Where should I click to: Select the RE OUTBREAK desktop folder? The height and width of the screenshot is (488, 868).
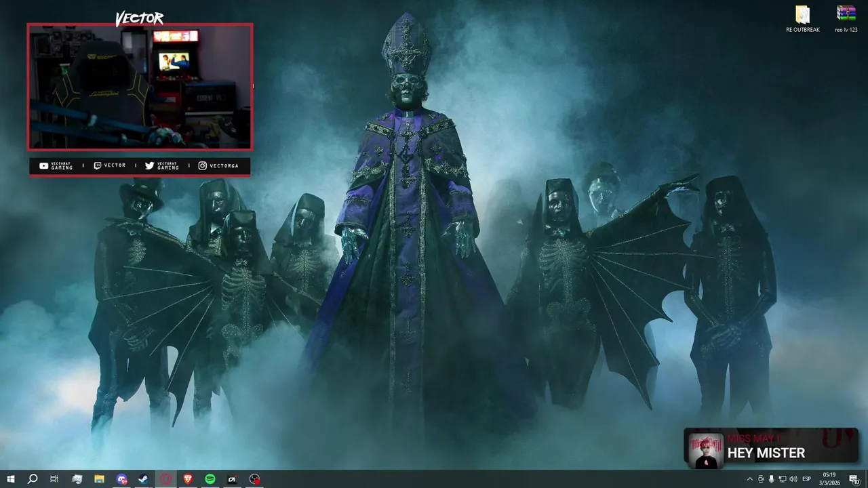[x=803, y=20]
